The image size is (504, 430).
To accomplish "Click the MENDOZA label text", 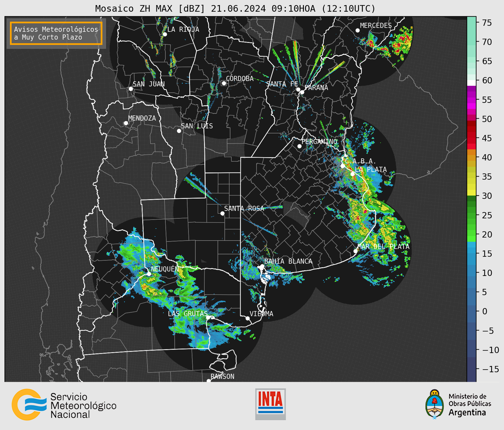I will point(142,118).
